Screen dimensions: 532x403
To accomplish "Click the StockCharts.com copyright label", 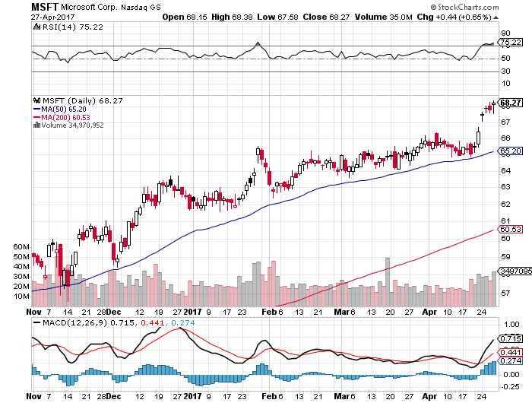I will tap(464, 7).
